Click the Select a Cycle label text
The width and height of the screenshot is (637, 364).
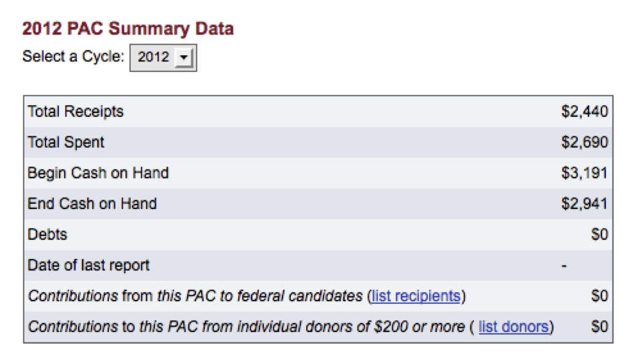pos(73,57)
